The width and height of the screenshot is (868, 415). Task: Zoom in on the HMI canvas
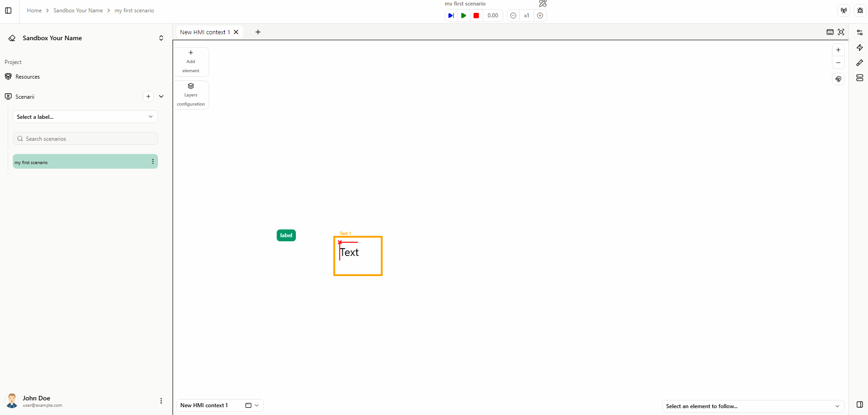[838, 50]
